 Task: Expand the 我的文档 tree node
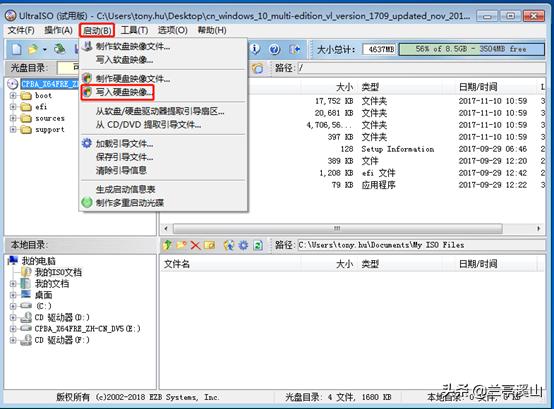[13, 284]
